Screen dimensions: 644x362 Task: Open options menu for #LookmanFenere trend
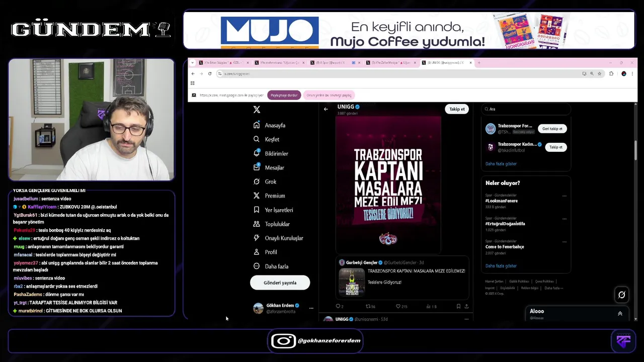pos(564,196)
